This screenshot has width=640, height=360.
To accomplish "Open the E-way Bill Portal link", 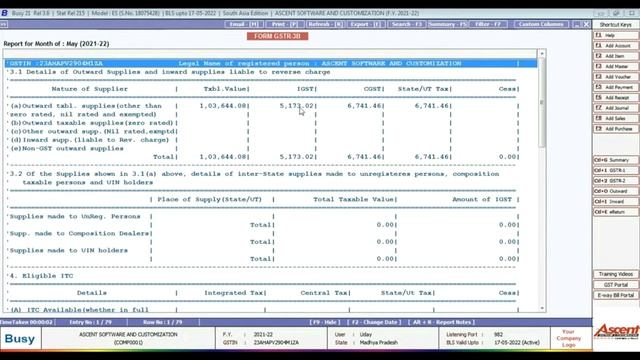I will (x=616, y=295).
